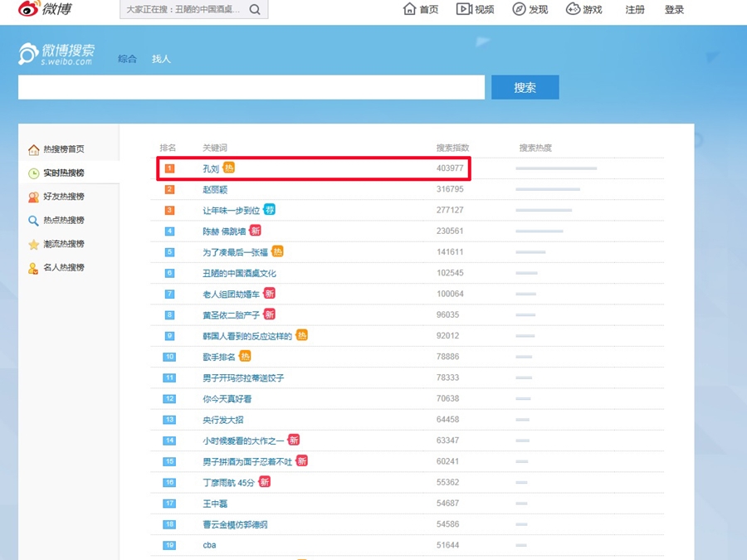
Task: Switch to the 综合 search tab
Action: [x=127, y=59]
